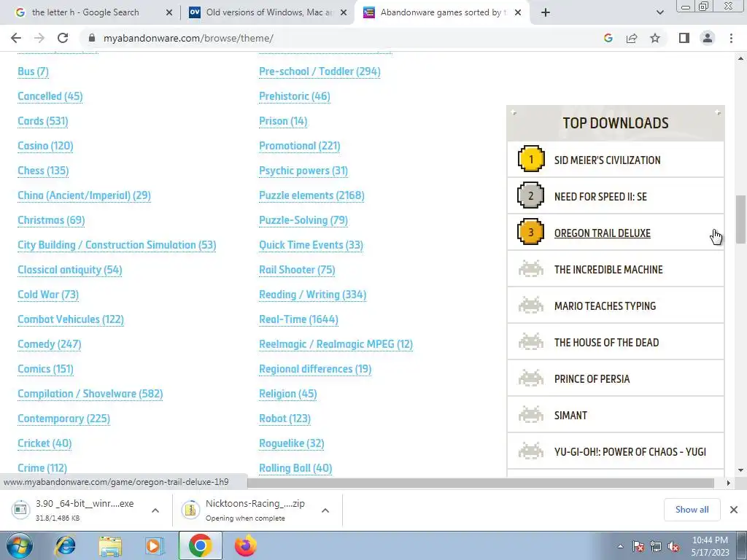Image resolution: width=747 pixels, height=560 pixels.
Task: Browse the Christmas (69) theme
Action: (x=51, y=220)
